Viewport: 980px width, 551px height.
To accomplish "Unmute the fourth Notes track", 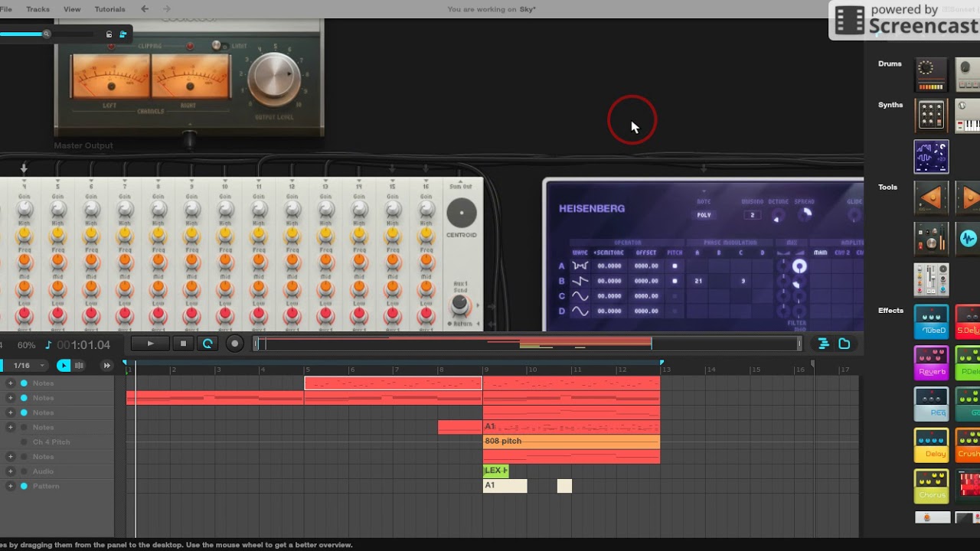I will (x=24, y=427).
